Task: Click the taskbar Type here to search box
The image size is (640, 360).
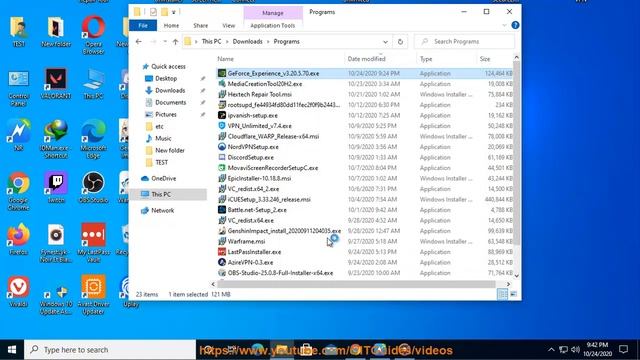Action: click(110, 350)
